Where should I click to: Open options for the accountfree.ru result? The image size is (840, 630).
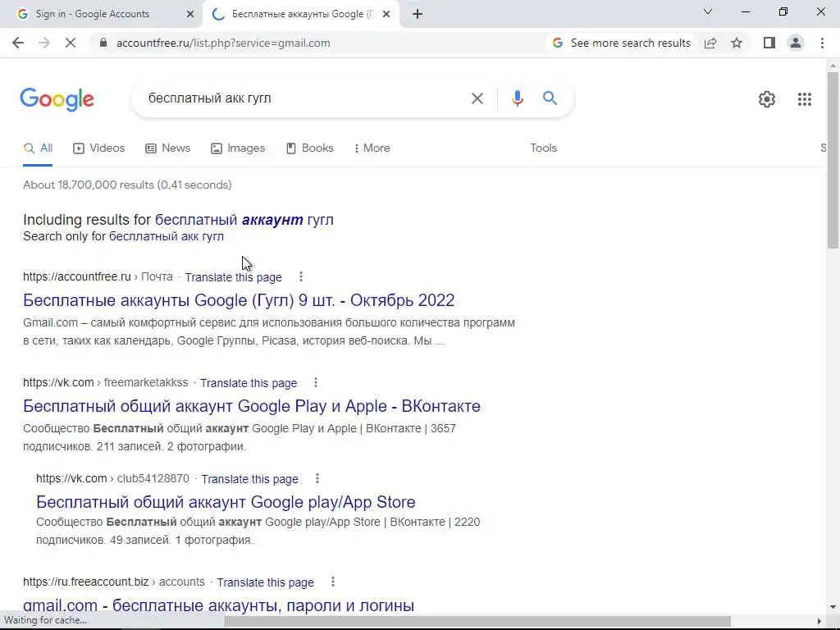[x=301, y=276]
